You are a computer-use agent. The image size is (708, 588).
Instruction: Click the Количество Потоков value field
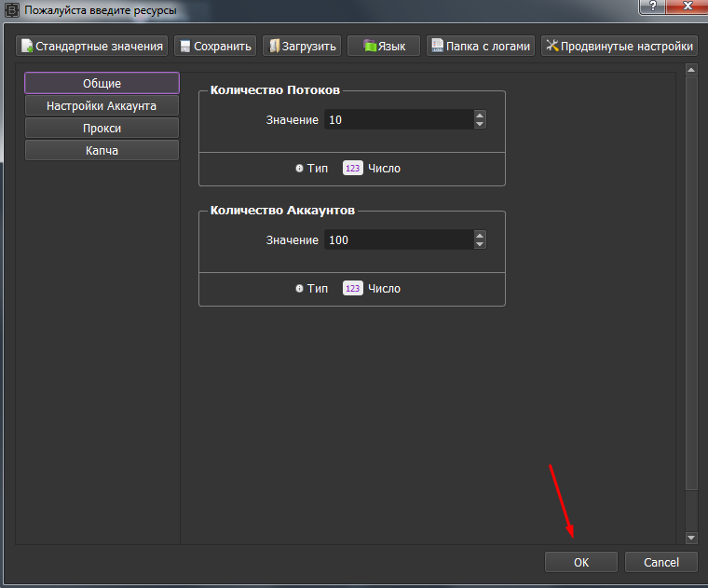[398, 120]
